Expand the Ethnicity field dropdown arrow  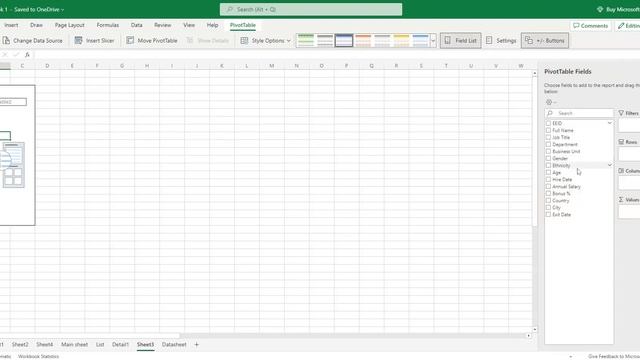coord(609,165)
